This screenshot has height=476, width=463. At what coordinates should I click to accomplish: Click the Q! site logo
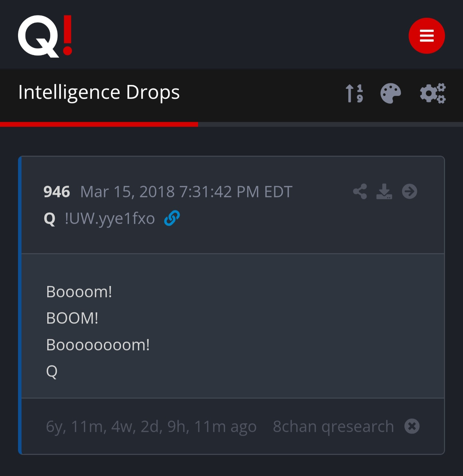click(45, 36)
